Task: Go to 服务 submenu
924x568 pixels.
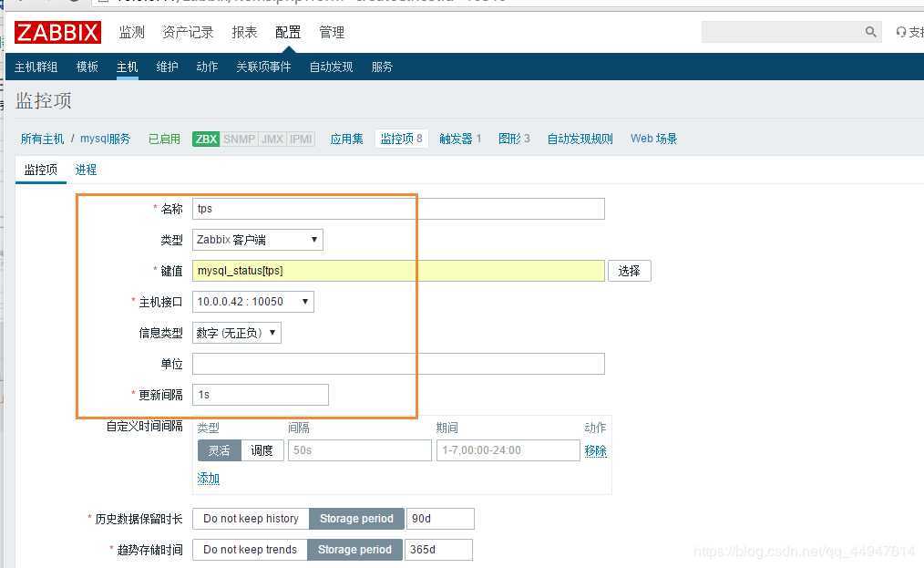Action: (x=382, y=67)
